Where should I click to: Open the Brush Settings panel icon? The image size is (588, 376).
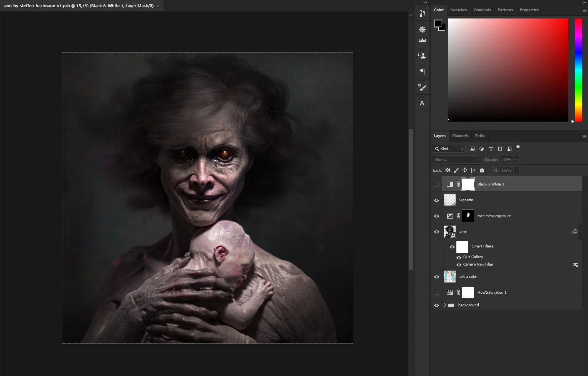422,87
